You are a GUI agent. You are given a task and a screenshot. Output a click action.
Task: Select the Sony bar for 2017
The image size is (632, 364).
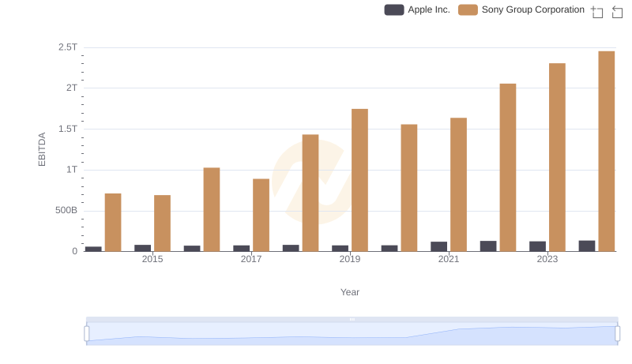tap(261, 216)
